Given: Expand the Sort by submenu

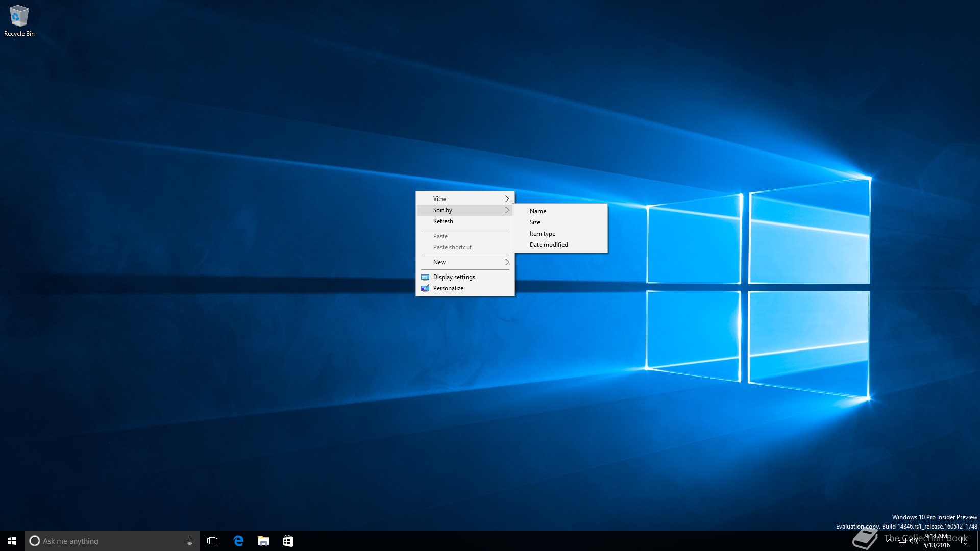Looking at the screenshot, I should [465, 210].
